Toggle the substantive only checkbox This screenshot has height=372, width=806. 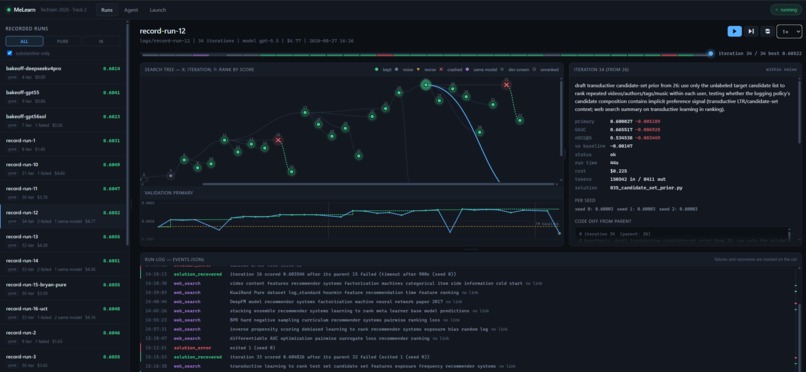[9, 53]
